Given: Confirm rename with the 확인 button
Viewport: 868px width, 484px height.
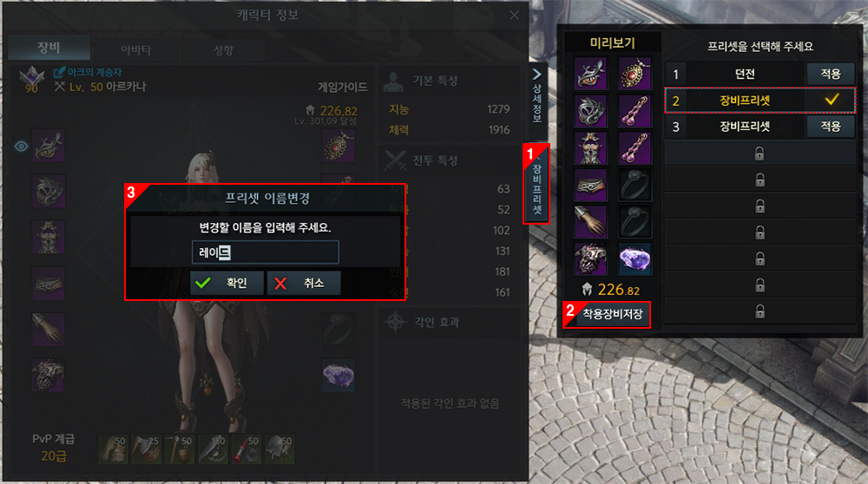Looking at the screenshot, I should 227,284.
